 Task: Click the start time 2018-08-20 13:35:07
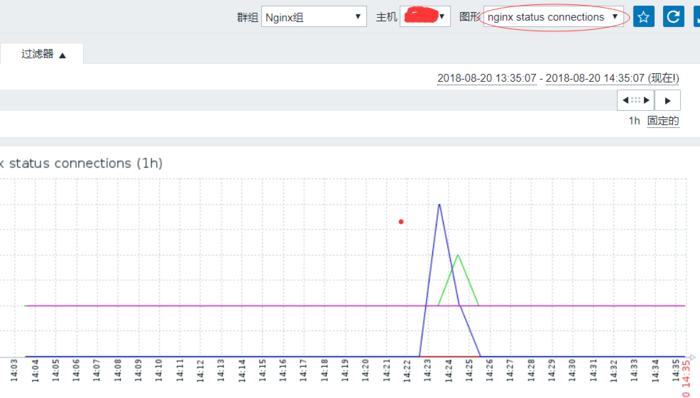pyautogui.click(x=487, y=78)
